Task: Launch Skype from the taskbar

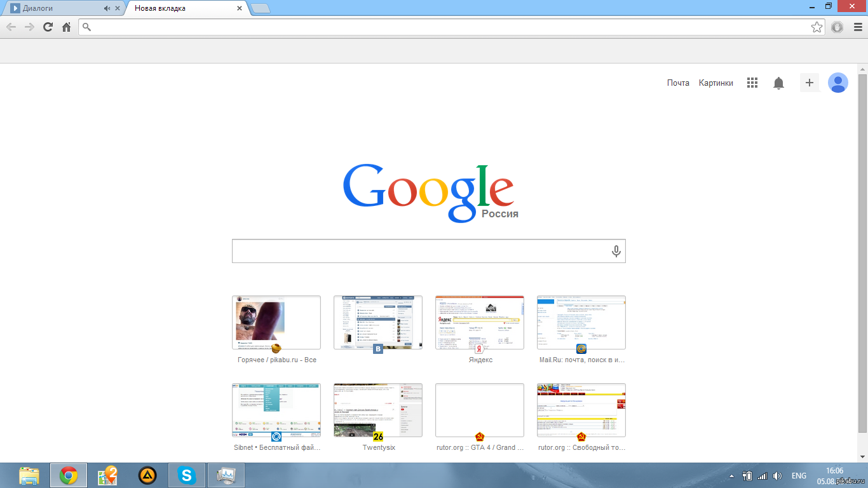Action: [x=187, y=475]
